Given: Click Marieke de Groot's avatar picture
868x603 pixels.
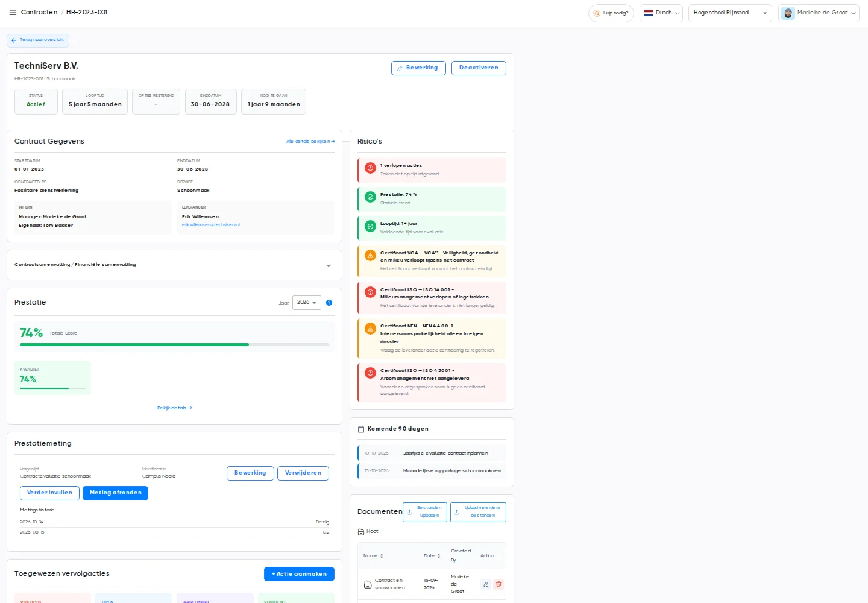Looking at the screenshot, I should pyautogui.click(x=788, y=13).
